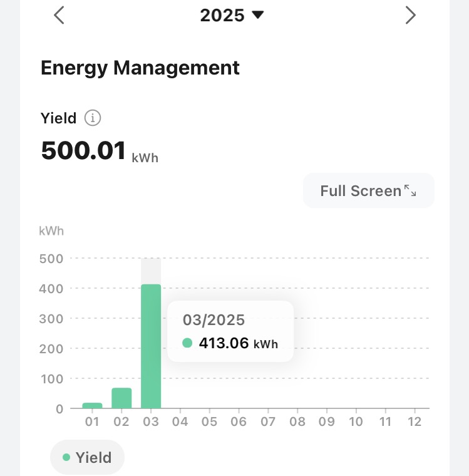Select the March yield bar
This screenshot has height=476, width=469.
(x=151, y=346)
